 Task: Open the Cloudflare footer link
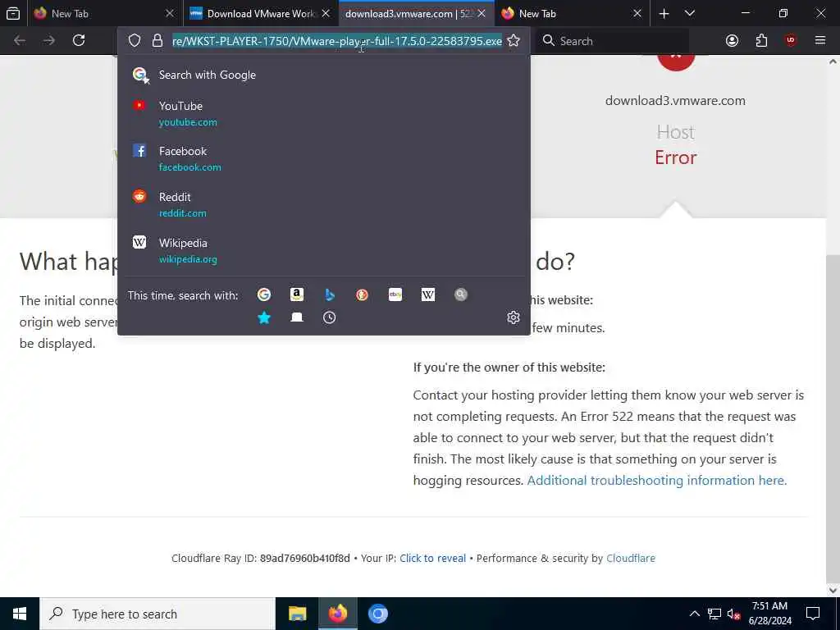(x=631, y=558)
